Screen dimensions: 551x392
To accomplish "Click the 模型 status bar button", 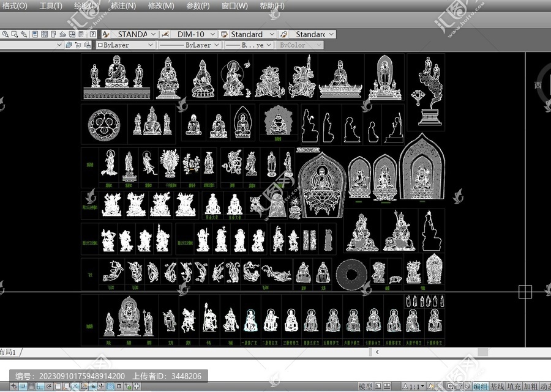I will point(365,386).
